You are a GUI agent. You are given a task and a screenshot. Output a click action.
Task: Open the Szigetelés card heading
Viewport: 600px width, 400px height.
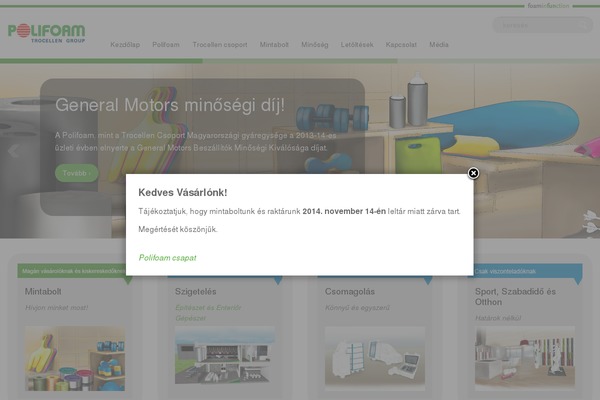point(196,291)
